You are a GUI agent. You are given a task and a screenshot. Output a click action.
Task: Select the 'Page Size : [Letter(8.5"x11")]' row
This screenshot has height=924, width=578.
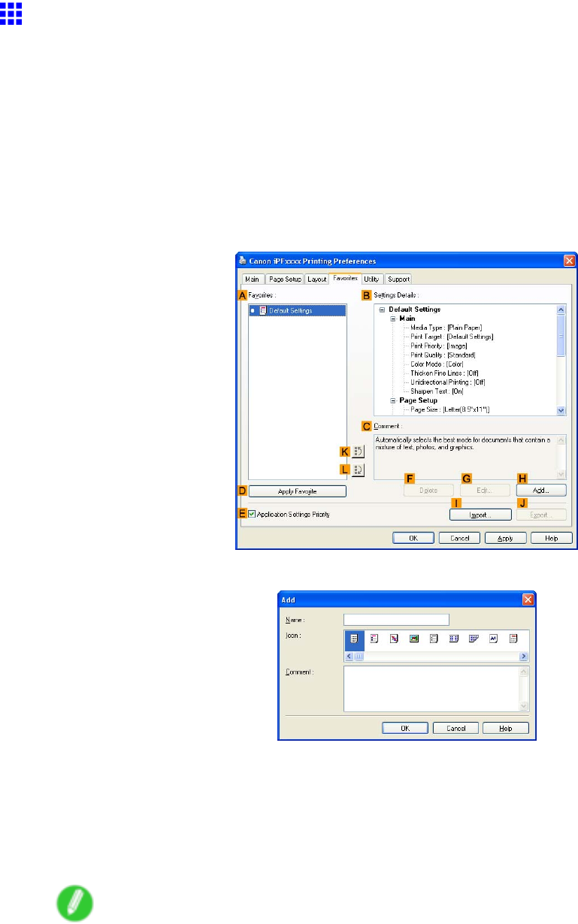point(450,409)
